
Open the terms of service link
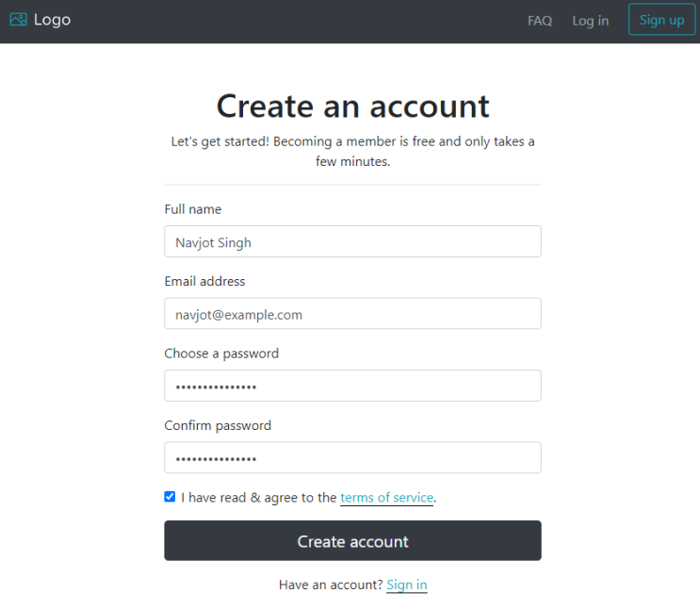point(386,498)
